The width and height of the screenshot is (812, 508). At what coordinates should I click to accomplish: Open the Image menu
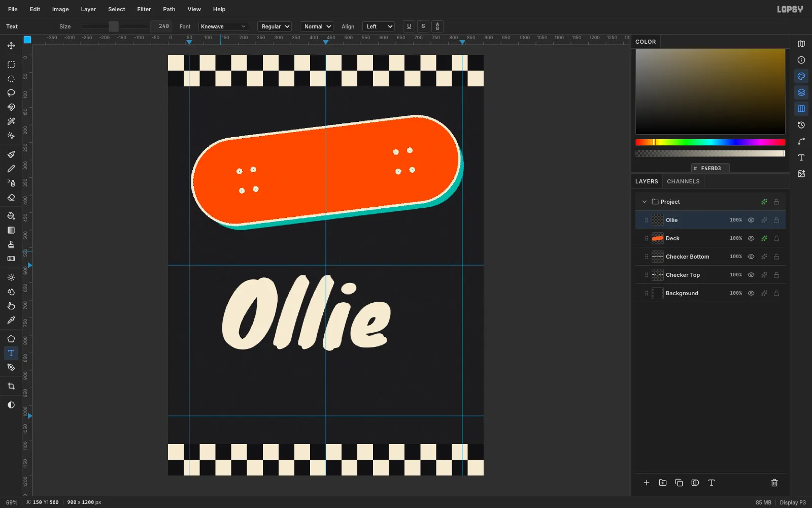60,9
